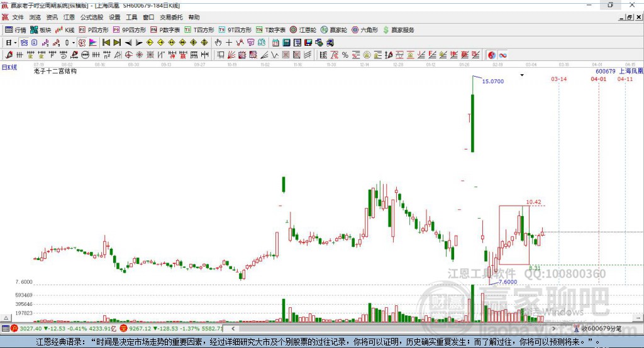This screenshot has width=644, height=348.
Task: Click the infinity loop icon
Action: (503, 55)
